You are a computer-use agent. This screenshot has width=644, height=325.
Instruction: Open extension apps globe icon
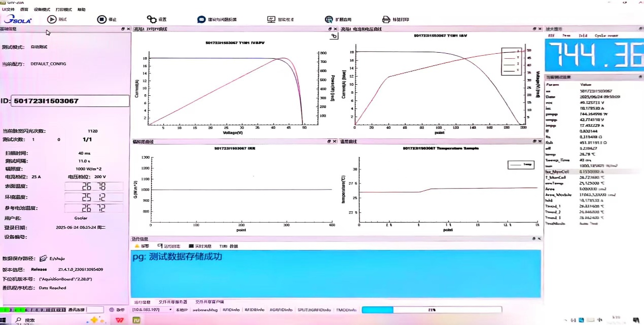click(x=329, y=19)
